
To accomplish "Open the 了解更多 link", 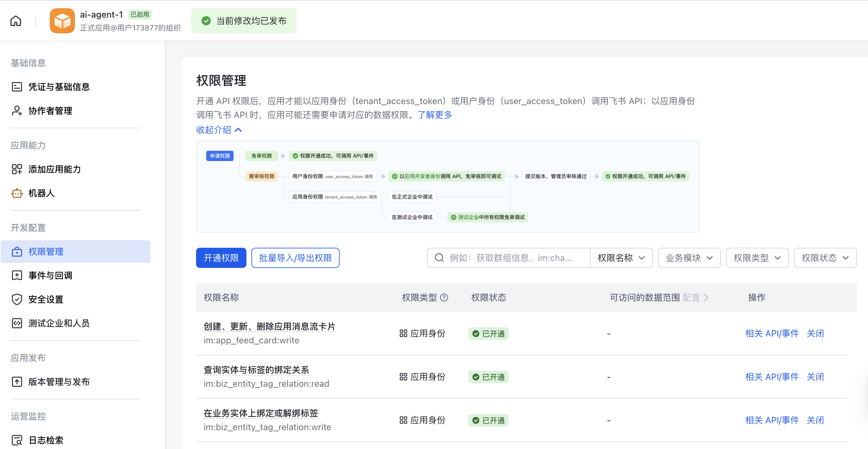I will (x=435, y=115).
